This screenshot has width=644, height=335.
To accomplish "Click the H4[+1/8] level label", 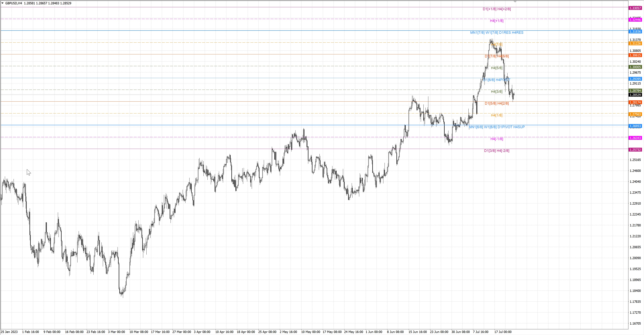I will [x=496, y=21].
